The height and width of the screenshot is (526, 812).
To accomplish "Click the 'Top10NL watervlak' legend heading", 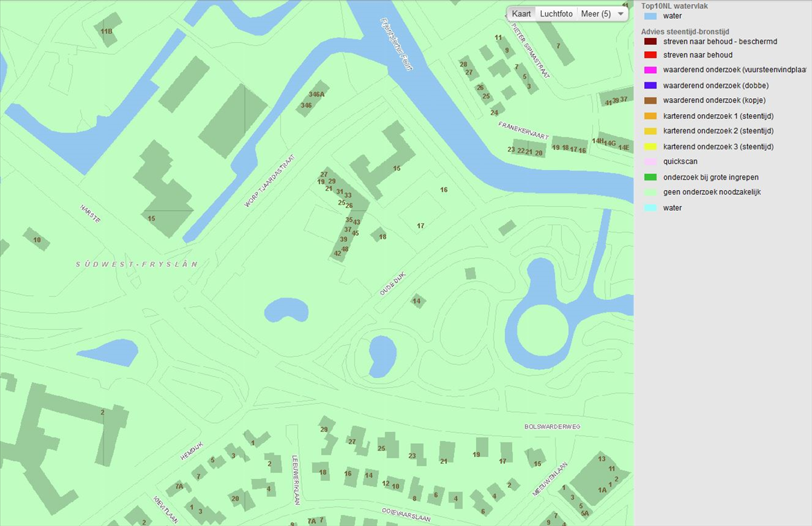I will pyautogui.click(x=674, y=6).
